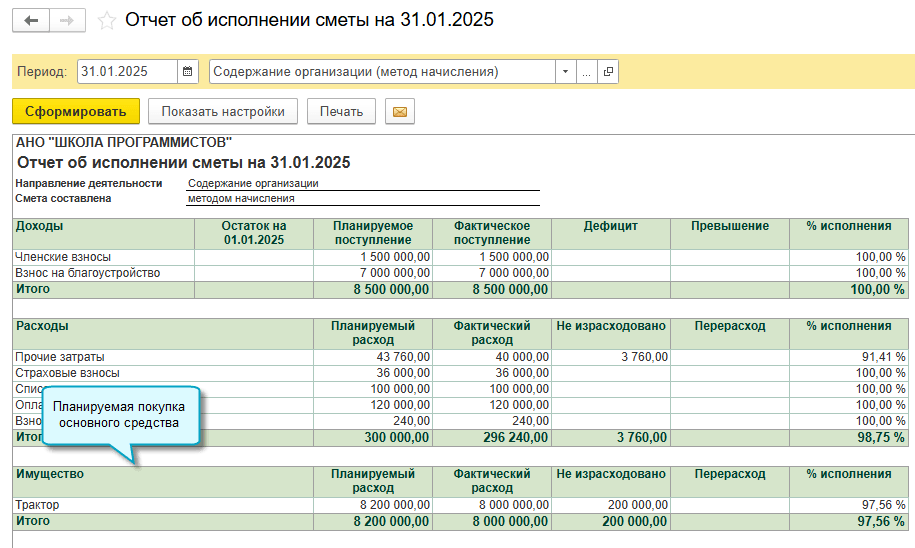This screenshot has height=548, width=915.
Task: Send the report by email envelope icon
Action: [x=400, y=111]
